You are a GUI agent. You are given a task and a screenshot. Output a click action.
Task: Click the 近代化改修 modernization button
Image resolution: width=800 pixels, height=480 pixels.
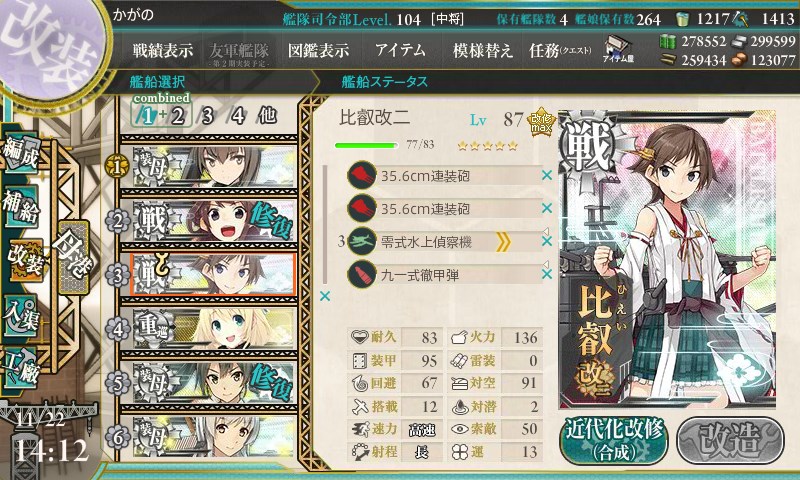tap(614, 441)
